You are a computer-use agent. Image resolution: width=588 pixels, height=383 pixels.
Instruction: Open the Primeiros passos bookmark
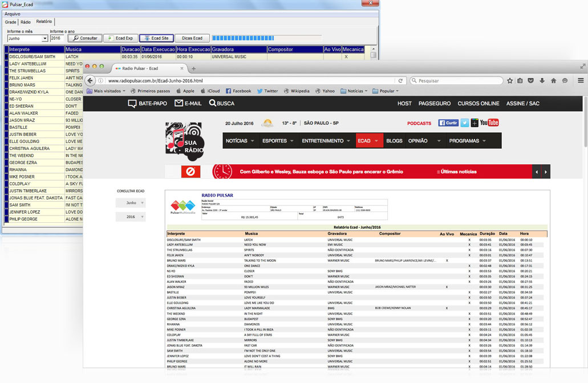tap(151, 91)
